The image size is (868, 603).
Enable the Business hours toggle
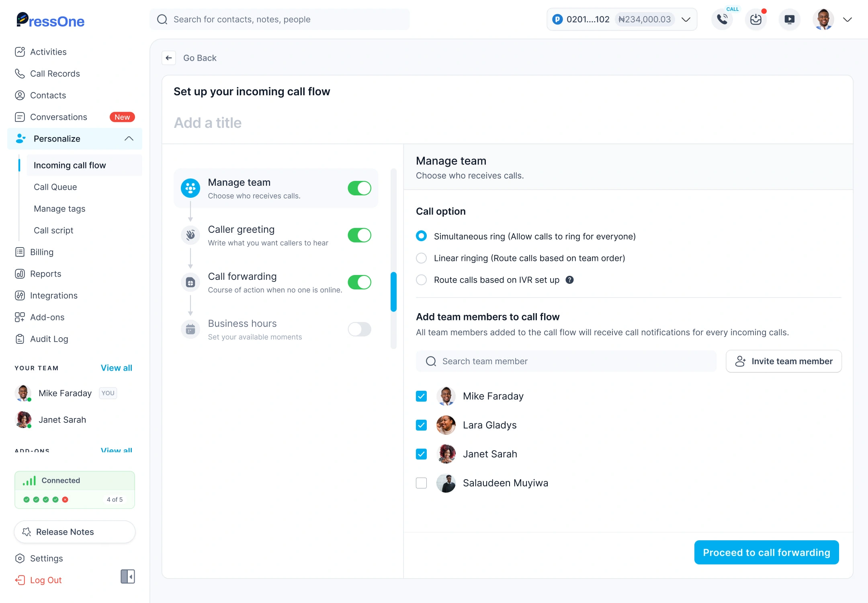359,329
